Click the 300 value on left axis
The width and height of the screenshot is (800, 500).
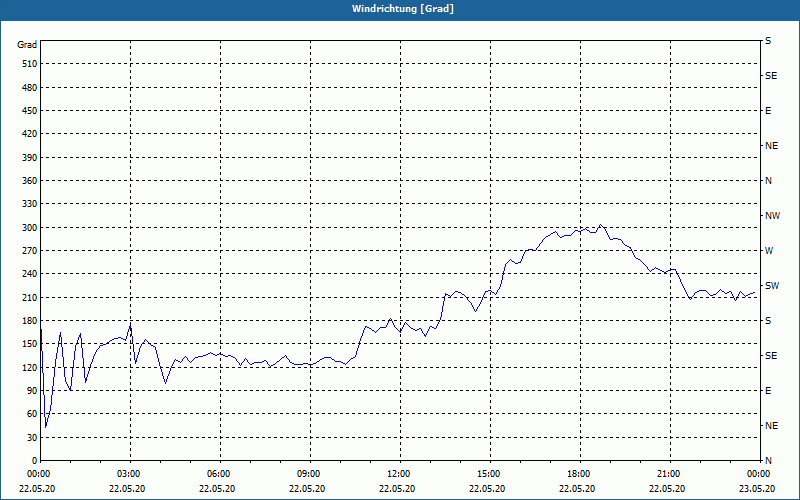pos(30,228)
